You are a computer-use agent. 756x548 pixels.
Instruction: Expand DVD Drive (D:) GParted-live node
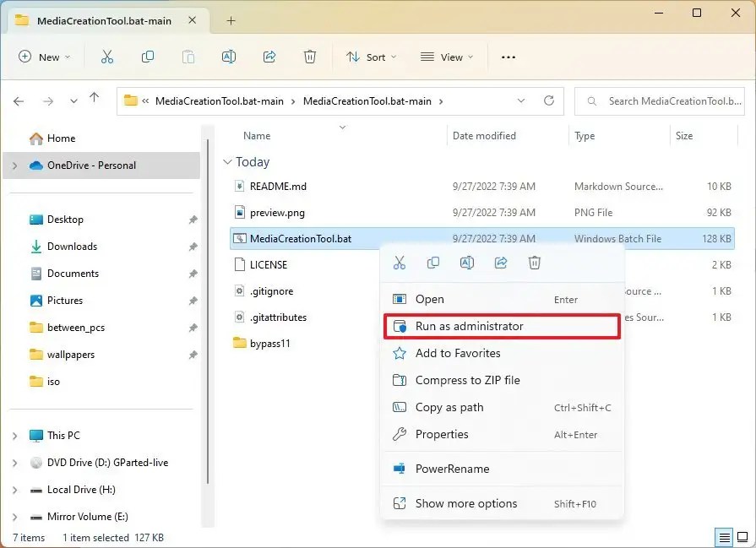click(x=15, y=463)
